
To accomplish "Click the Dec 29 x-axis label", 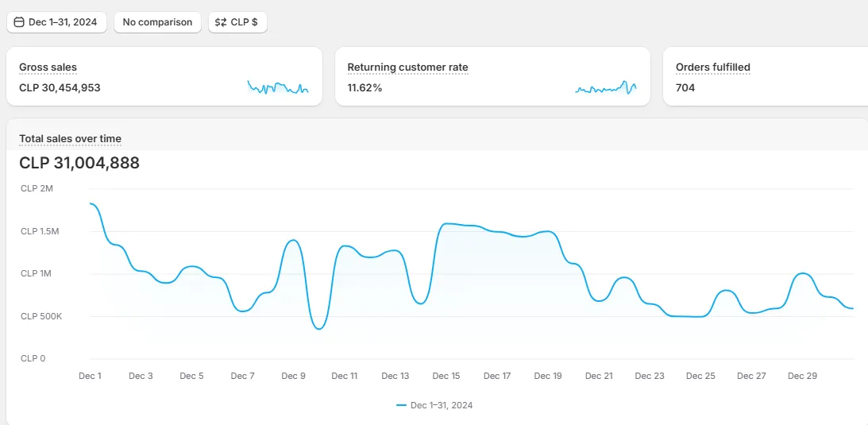I will [802, 376].
